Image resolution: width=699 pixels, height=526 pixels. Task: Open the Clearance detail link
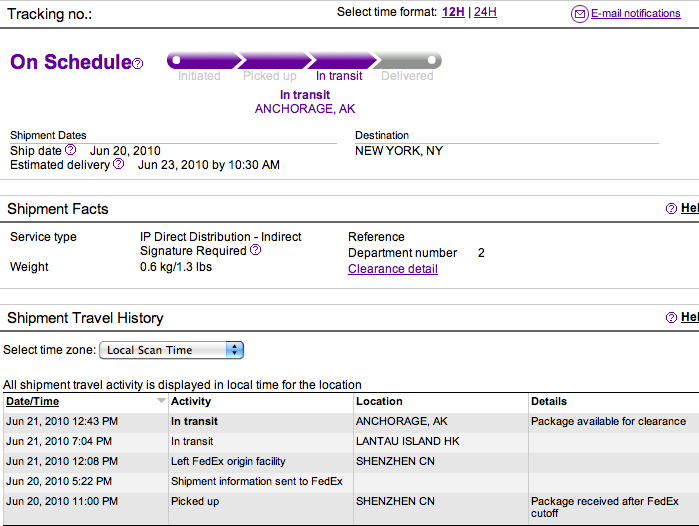[392, 269]
